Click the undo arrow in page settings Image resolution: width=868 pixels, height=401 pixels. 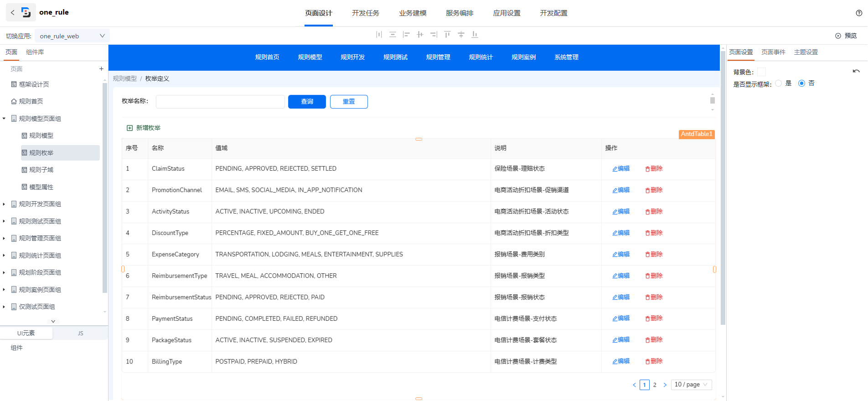click(856, 71)
